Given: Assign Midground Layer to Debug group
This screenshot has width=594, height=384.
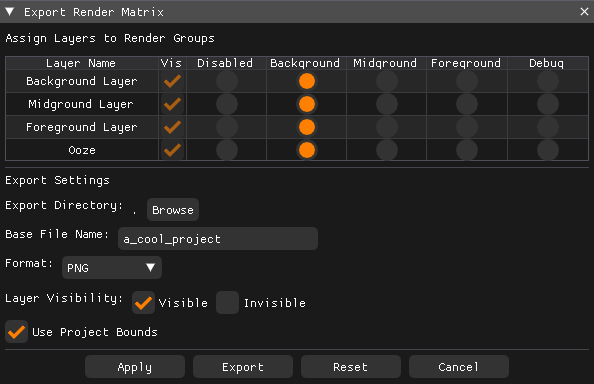Looking at the screenshot, I should click(548, 104).
